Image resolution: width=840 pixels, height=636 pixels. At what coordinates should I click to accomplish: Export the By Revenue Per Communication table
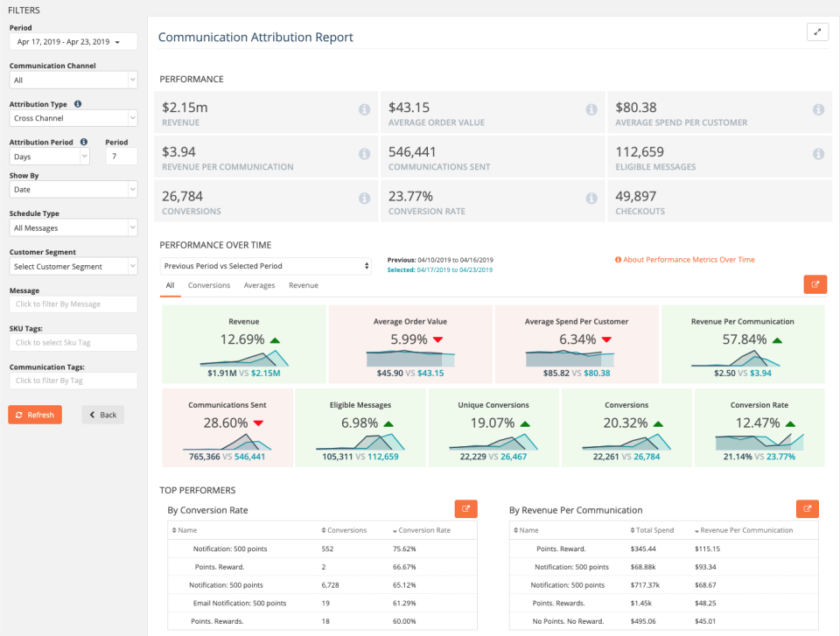coord(808,508)
